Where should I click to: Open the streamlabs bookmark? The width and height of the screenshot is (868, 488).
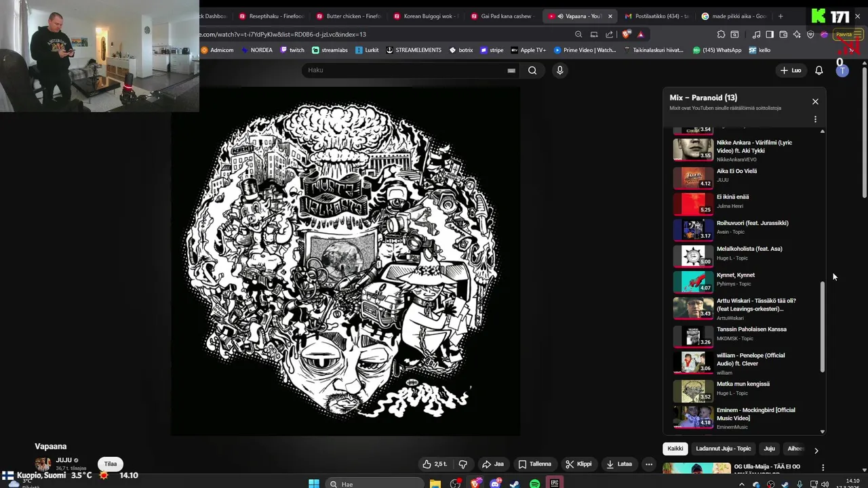[329, 50]
